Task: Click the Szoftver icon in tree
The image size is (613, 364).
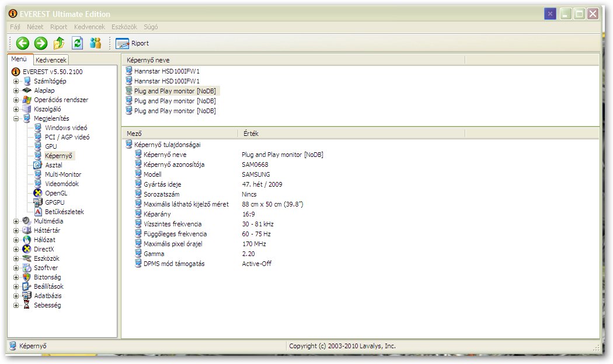Action: (x=27, y=268)
